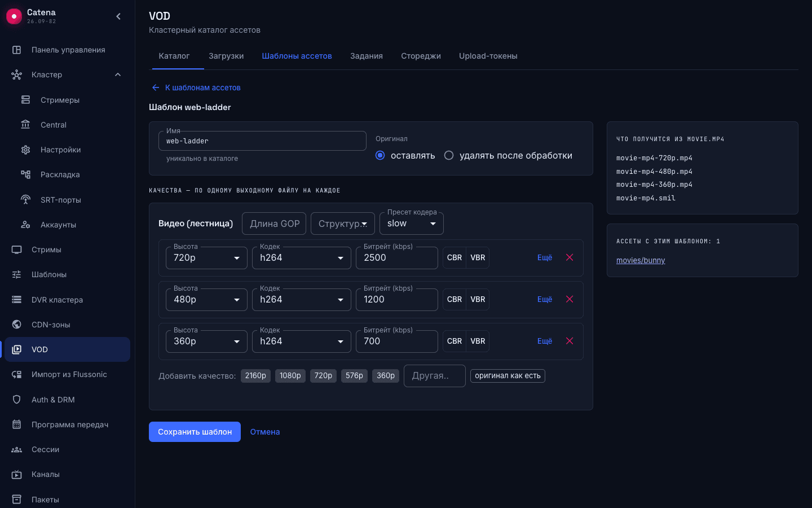Delete the 480p quality row
The width and height of the screenshot is (812, 508).
[570, 299]
